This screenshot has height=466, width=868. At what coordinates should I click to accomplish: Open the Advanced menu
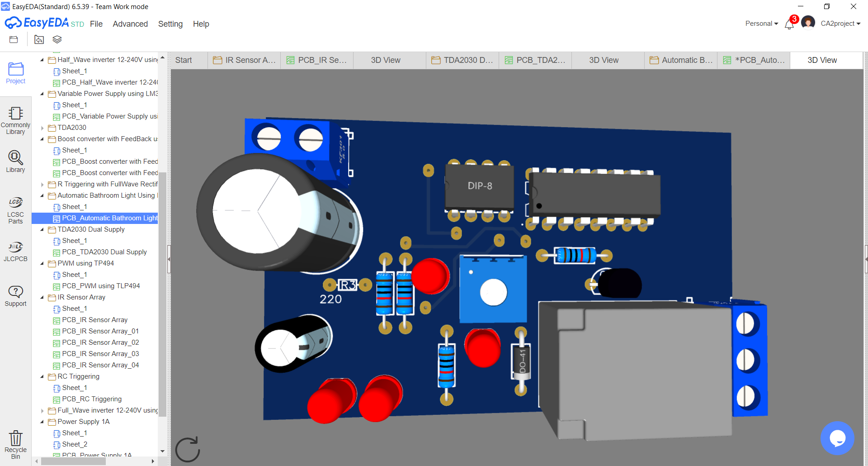[x=130, y=24]
